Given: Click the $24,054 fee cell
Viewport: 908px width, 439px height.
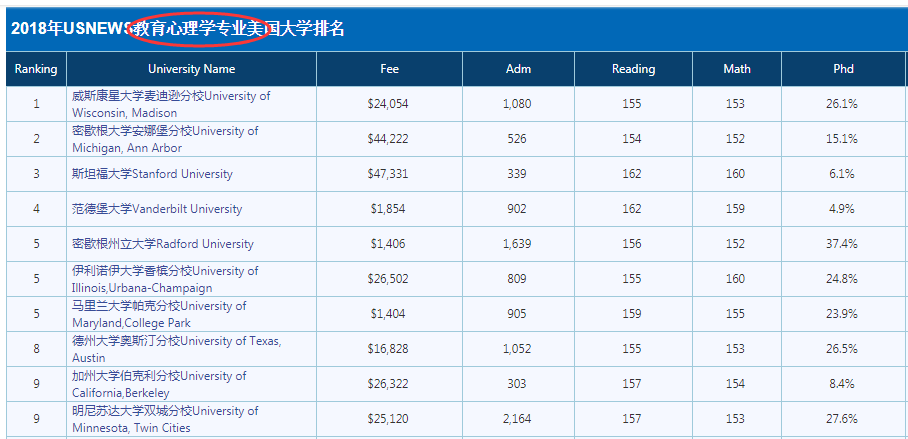Looking at the screenshot, I should click(388, 104).
